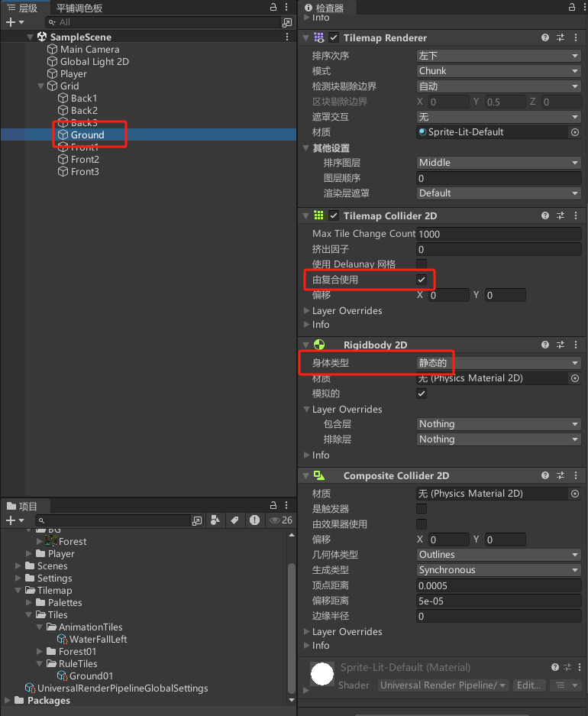Select WaterFallLeft animation tile asset
Viewport: 588px width, 716px height.
tap(98, 640)
